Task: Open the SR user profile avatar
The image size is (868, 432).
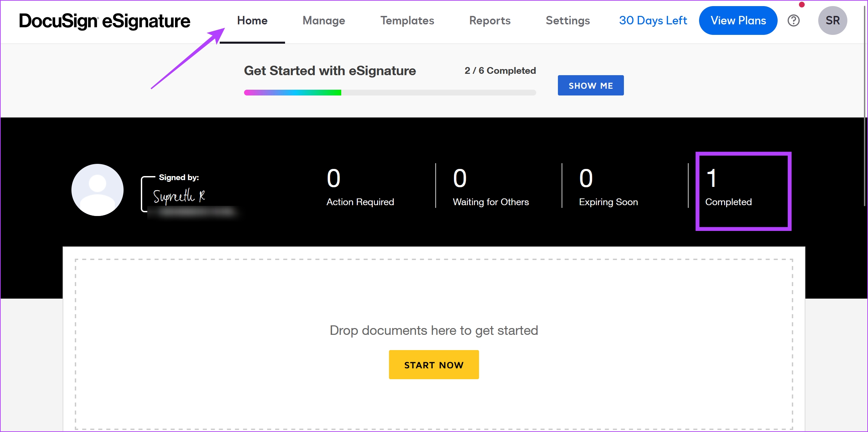Action: click(832, 21)
